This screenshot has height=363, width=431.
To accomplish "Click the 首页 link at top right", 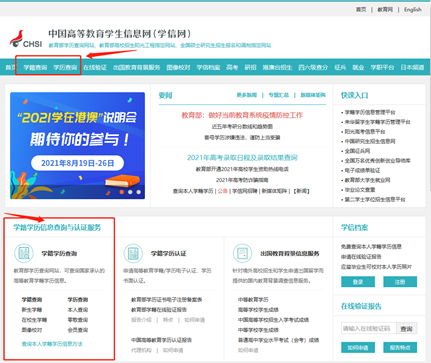I will pyautogui.click(x=361, y=10).
